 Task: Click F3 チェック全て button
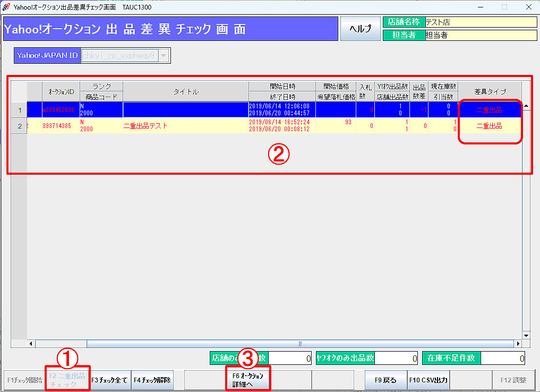109,380
